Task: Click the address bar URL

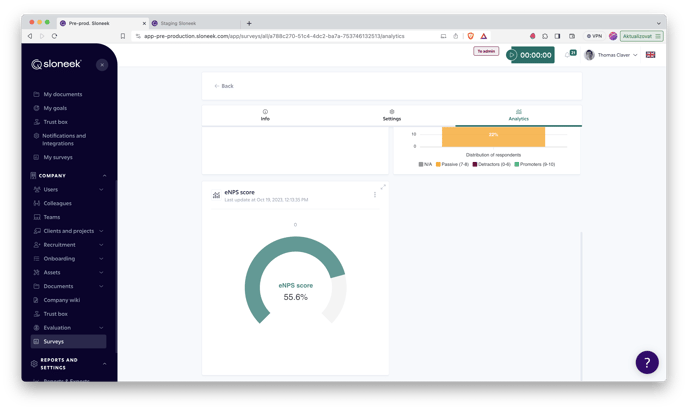Action: coord(274,36)
